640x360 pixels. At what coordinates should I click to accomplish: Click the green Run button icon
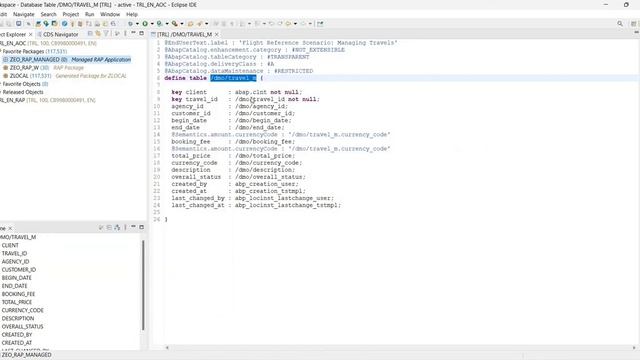pyautogui.click(x=145, y=24)
